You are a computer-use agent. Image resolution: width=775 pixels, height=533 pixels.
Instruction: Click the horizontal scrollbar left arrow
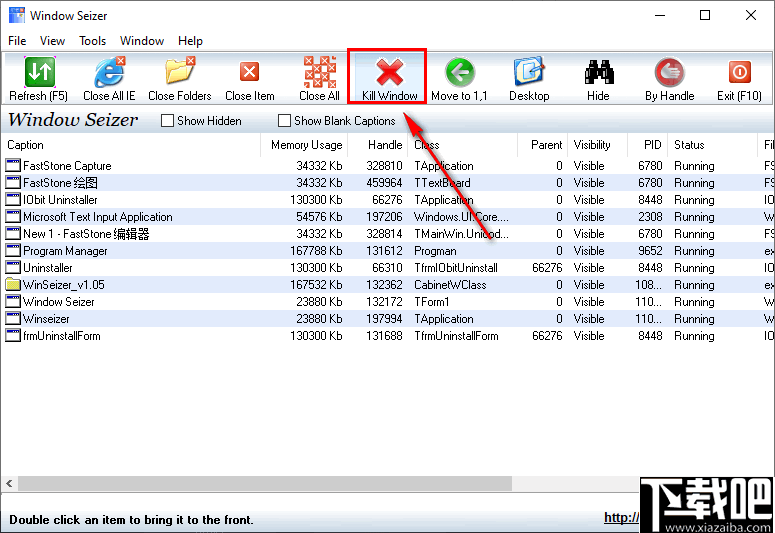(9, 484)
